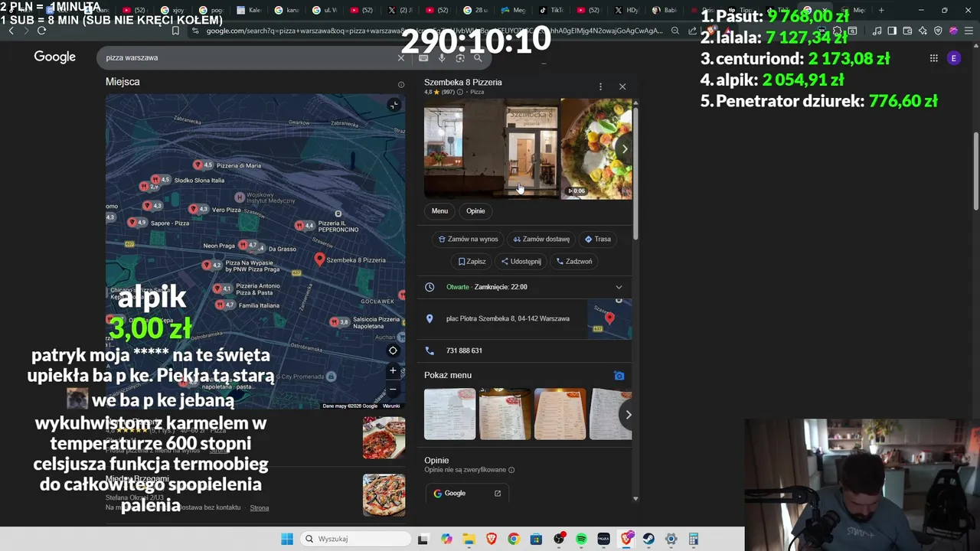Screen dimensions: 980x551
Task: Launch Calculator from the taskbar
Action: click(x=693, y=539)
